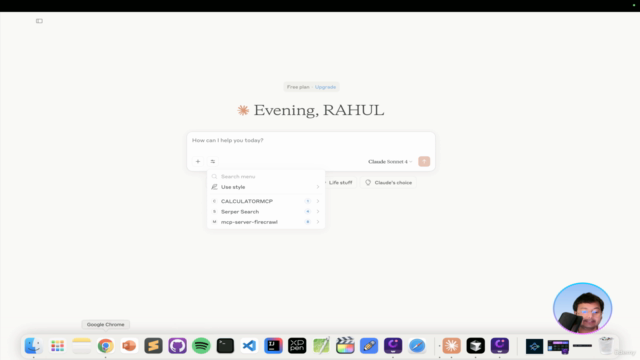Viewport: 640px width, 360px height.
Task: Click the mcp-server-firecrawl tool count badge
Action: click(308, 222)
